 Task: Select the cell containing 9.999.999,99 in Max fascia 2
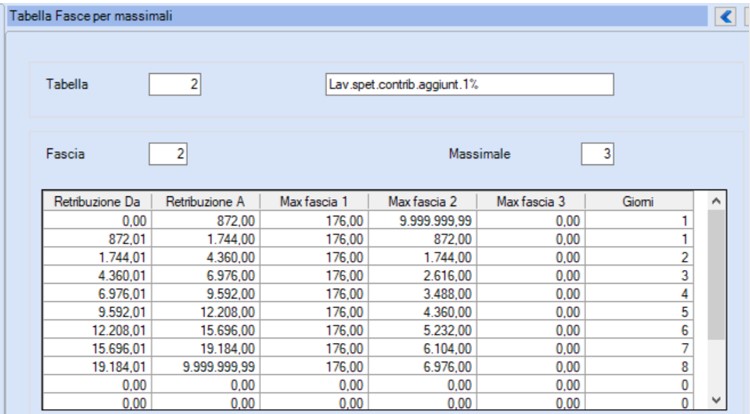[x=422, y=220]
